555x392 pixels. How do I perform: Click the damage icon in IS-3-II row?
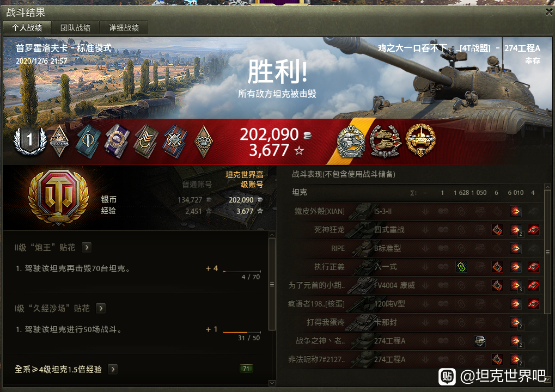[515, 211]
